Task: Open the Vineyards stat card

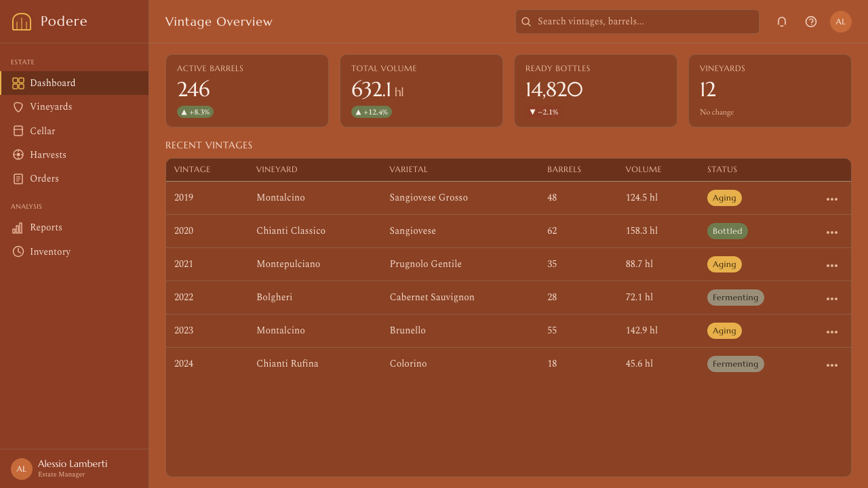Action: 770,91
